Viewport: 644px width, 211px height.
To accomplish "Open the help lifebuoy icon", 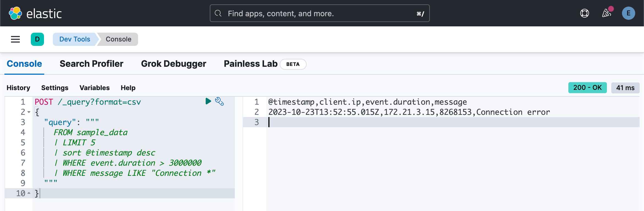I will tap(584, 13).
